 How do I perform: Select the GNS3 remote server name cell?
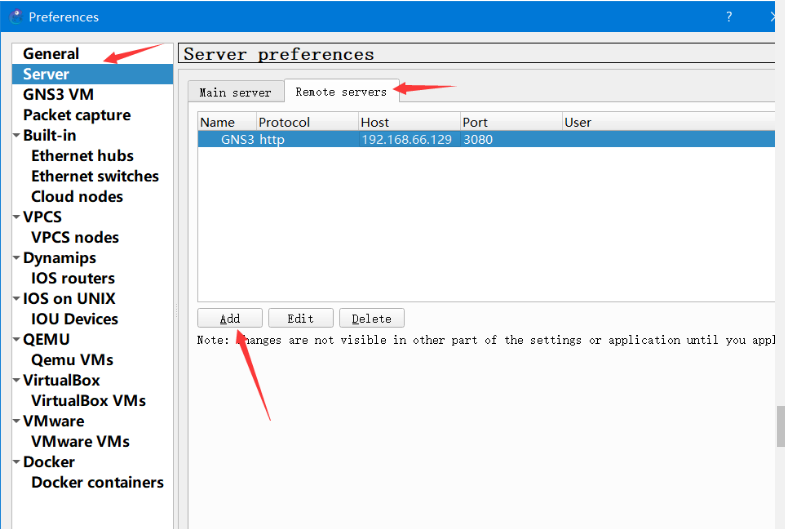tap(227, 139)
